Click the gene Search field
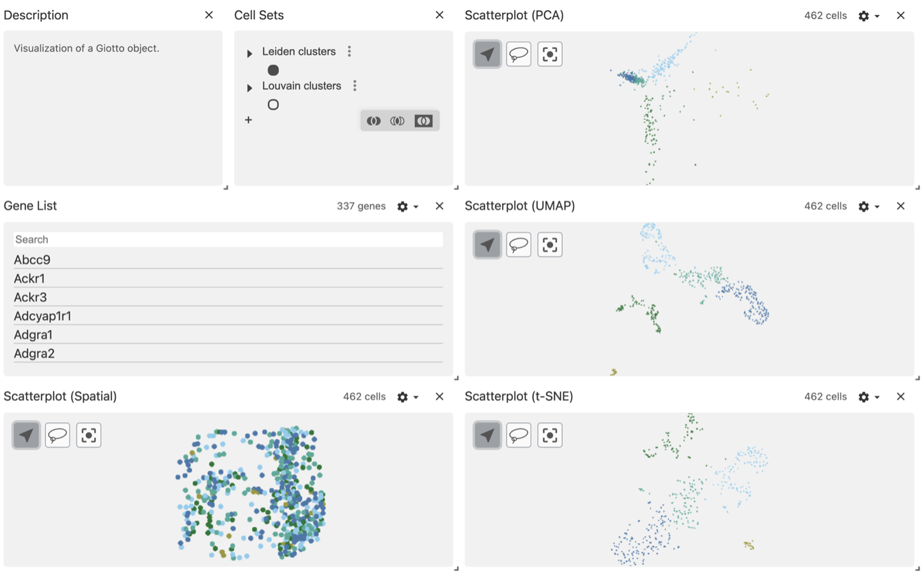The width and height of the screenshot is (924, 578). click(x=228, y=239)
